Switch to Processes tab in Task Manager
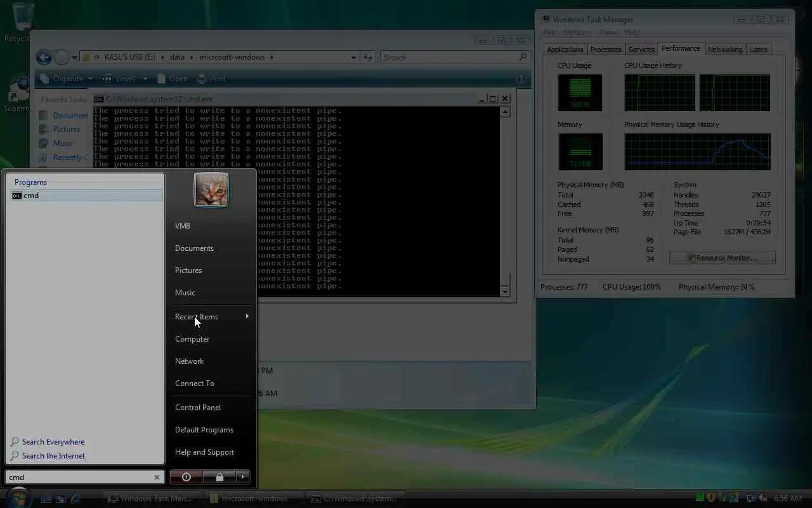Screen dimensions: 812x508 pos(605,50)
